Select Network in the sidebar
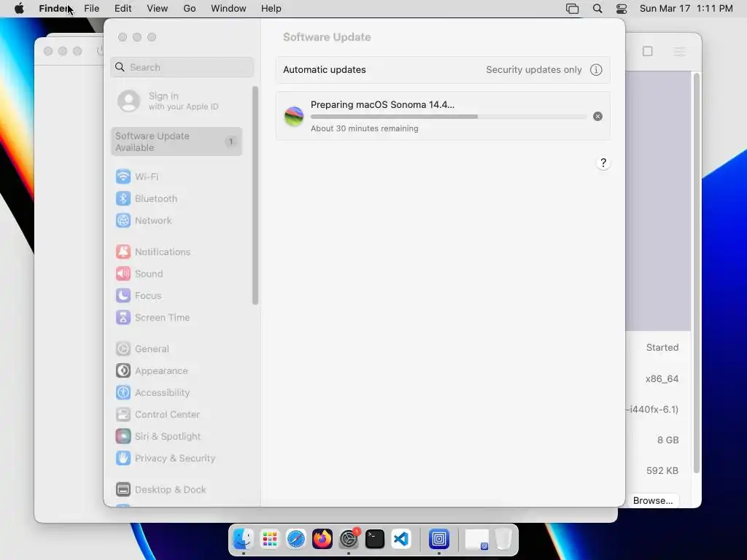Viewport: 747px width, 560px height. pos(144,220)
